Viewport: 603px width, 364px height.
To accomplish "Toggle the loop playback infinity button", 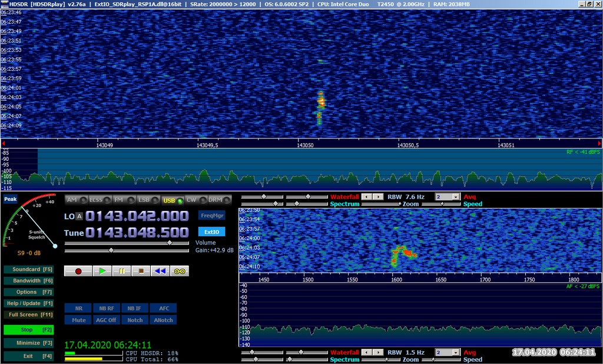I will [x=180, y=272].
